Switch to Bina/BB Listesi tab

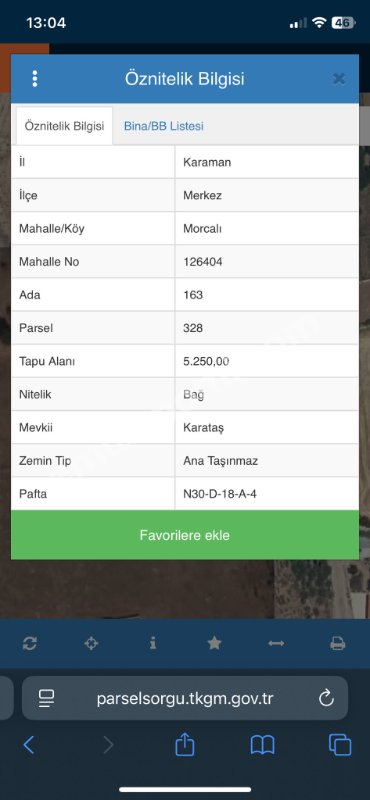pos(163,126)
